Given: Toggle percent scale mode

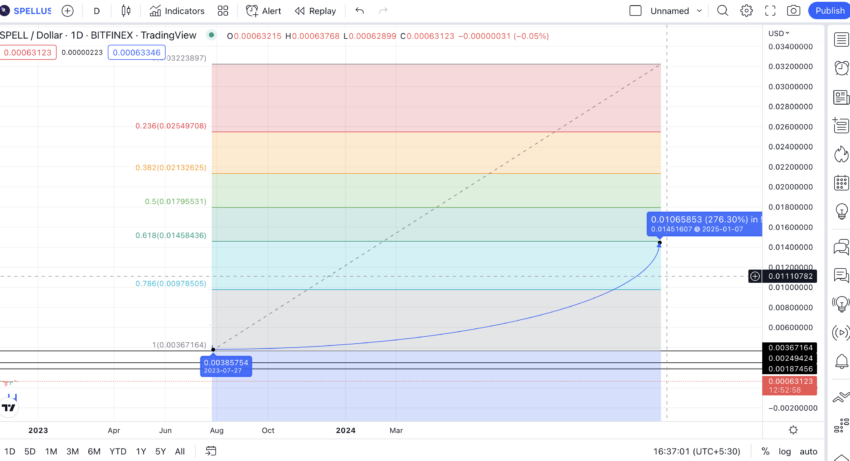Looking at the screenshot, I should point(765,451).
